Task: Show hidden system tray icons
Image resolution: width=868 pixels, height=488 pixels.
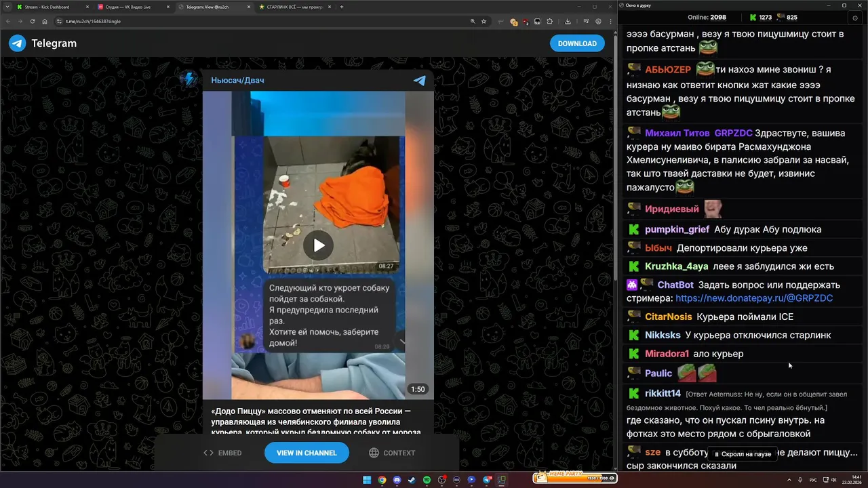Action: tap(789, 480)
